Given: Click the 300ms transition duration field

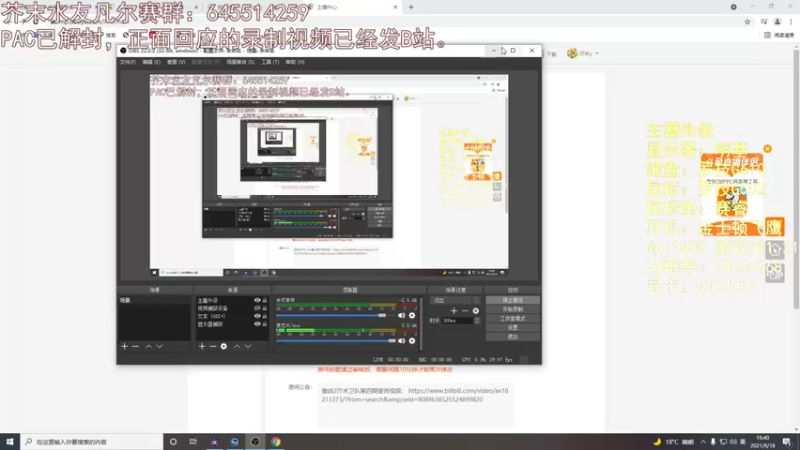Looking at the screenshot, I should pos(458,320).
